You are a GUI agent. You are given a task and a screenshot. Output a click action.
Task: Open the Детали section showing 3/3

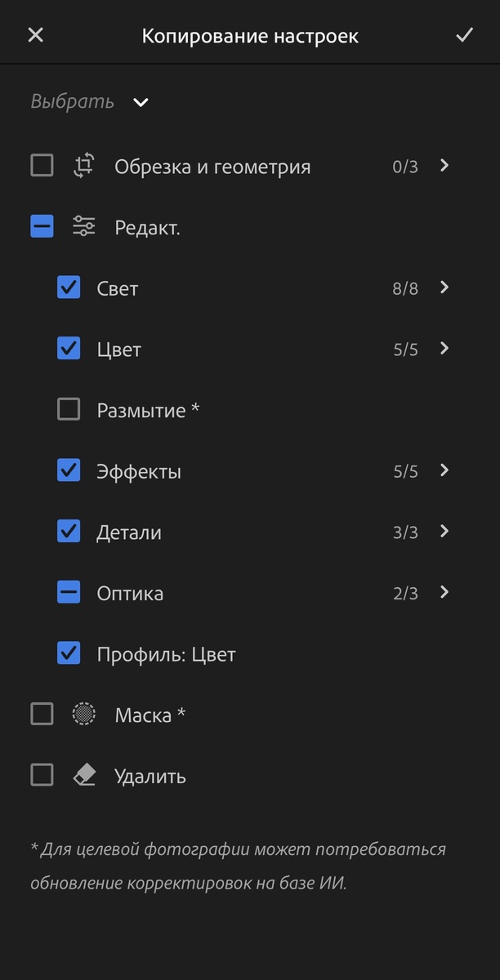(442, 532)
